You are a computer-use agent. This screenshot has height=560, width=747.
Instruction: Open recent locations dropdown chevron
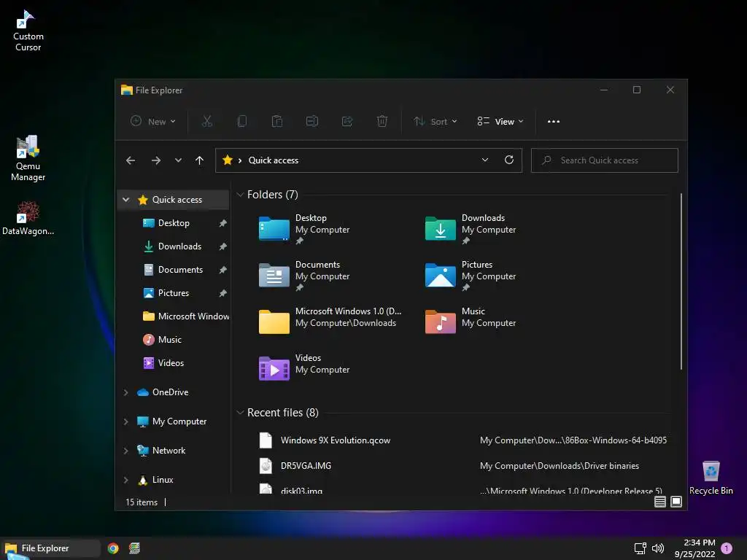(x=178, y=160)
